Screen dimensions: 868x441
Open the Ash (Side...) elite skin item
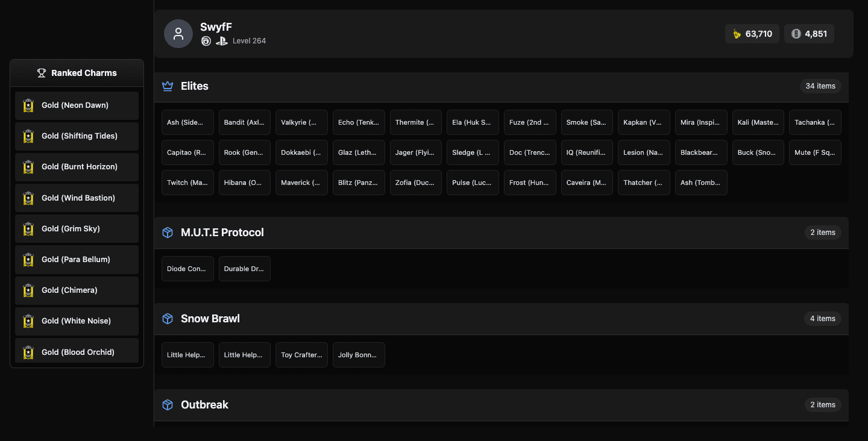coord(187,122)
